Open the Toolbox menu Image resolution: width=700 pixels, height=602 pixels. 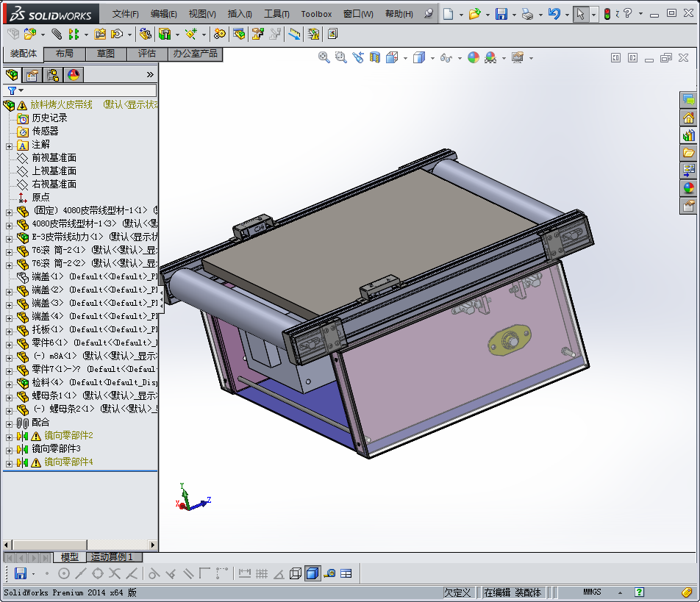click(x=316, y=14)
